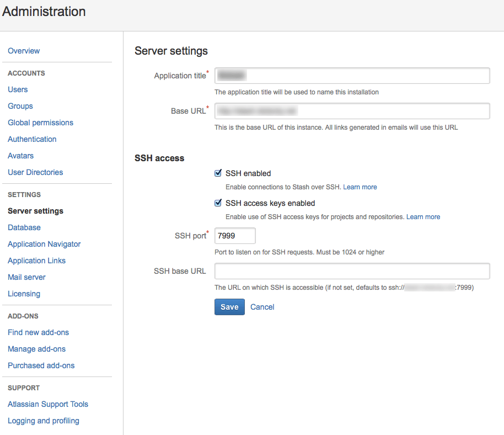Cancel the server settings changes
The width and height of the screenshot is (504, 435).
[262, 307]
